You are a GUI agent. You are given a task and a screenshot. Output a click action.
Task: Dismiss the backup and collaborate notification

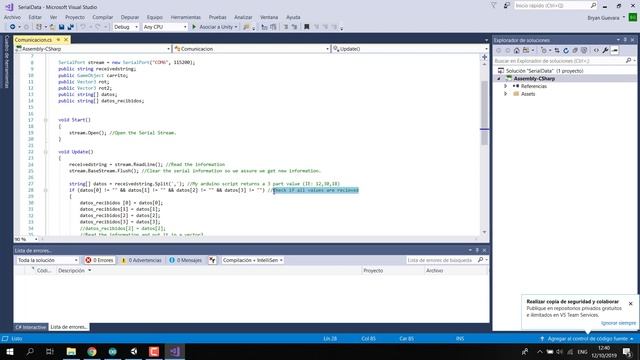point(631,304)
